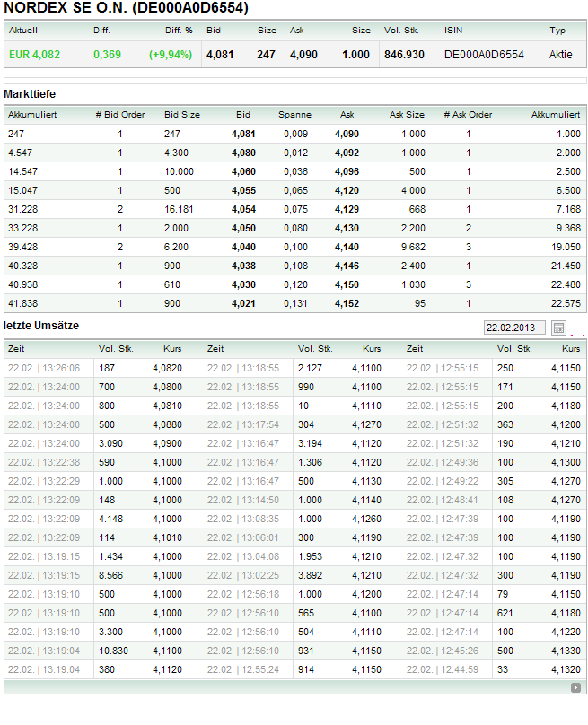Select the letzte Umsätze section heading
The height and width of the screenshot is (725, 588).
[41, 324]
